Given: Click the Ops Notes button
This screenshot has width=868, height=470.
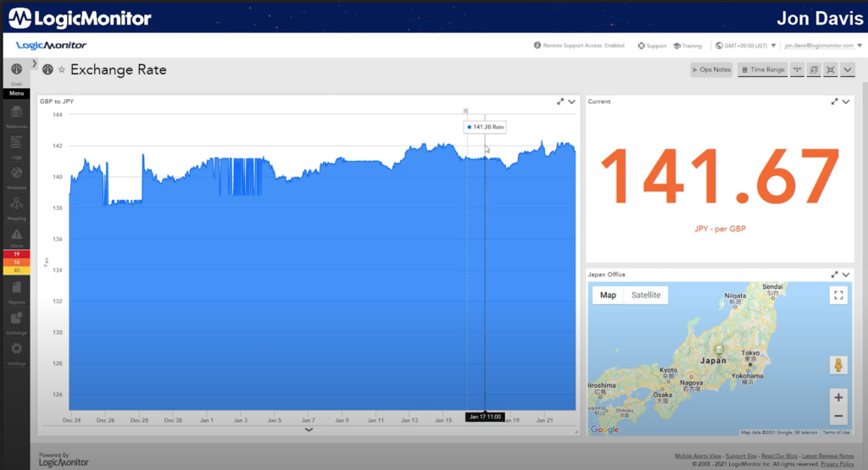Looking at the screenshot, I should pos(711,69).
